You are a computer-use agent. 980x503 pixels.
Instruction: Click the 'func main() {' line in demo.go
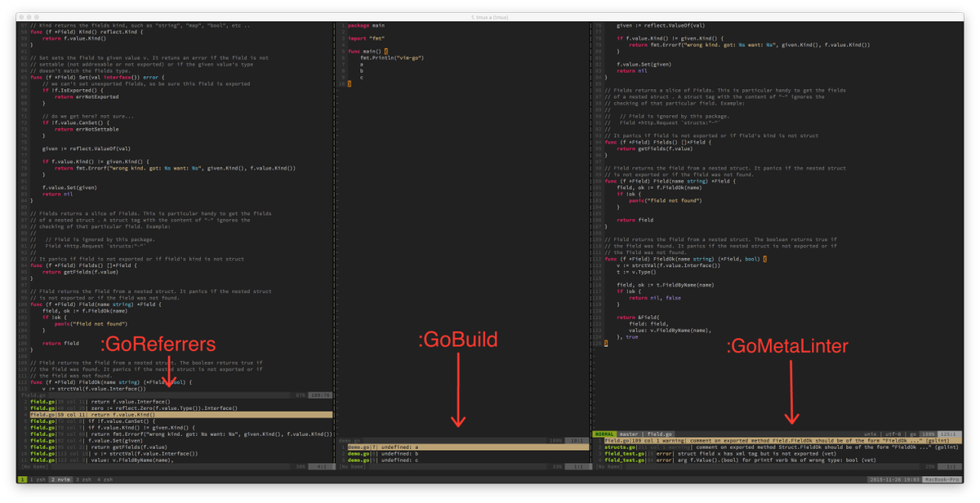click(x=368, y=51)
